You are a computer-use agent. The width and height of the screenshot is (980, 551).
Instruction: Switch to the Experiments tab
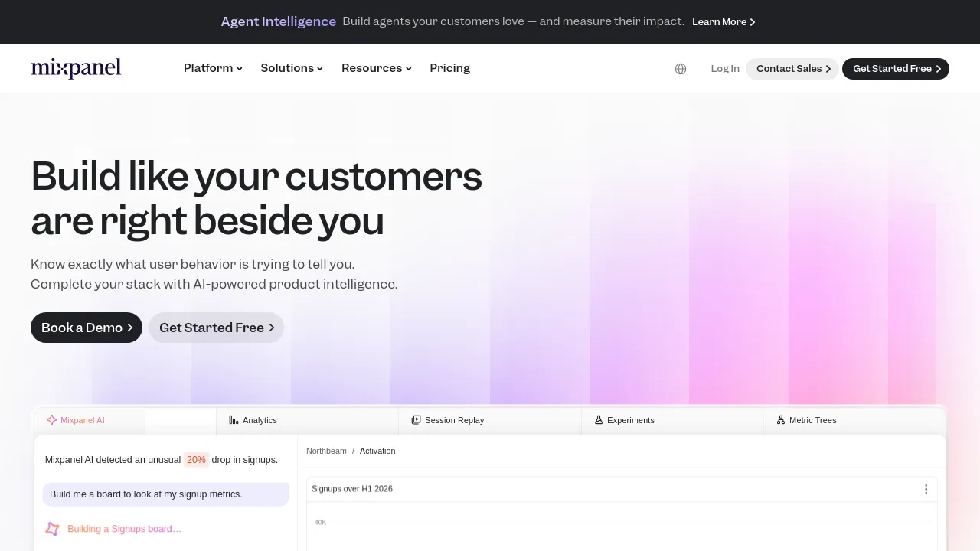point(672,420)
